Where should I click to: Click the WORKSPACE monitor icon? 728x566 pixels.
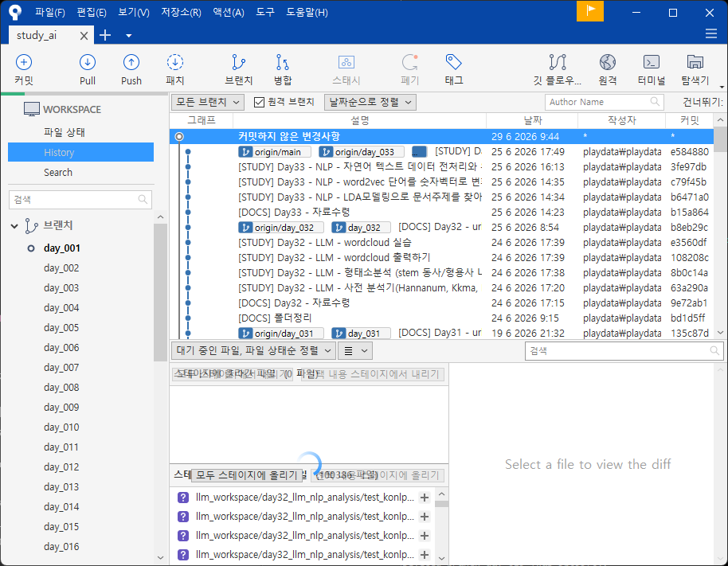pyautogui.click(x=32, y=110)
